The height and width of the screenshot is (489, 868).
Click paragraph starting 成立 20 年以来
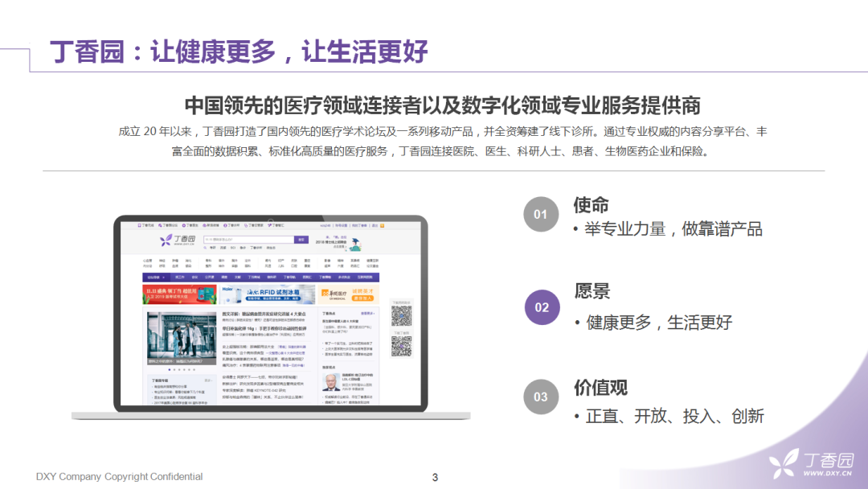[x=442, y=142]
